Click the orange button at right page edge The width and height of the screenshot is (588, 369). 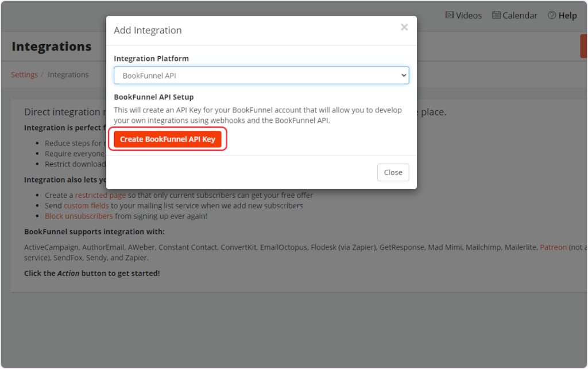click(x=583, y=46)
